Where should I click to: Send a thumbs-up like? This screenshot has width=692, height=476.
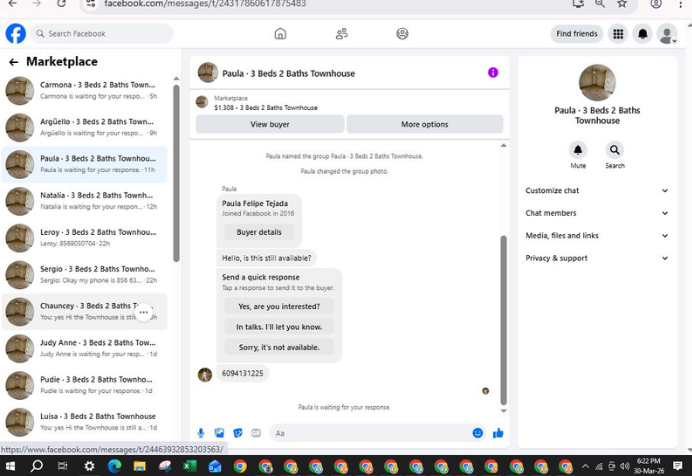(498, 433)
